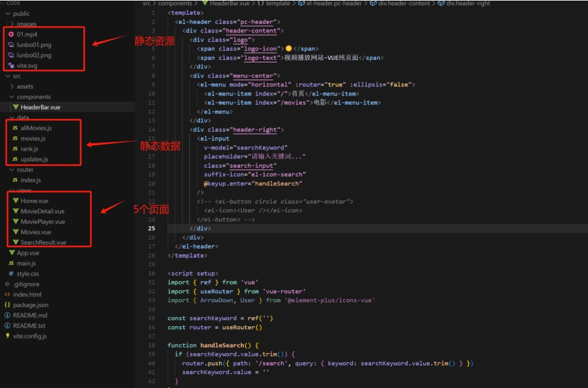Click the JS icon next to allMovies.js
This screenshot has height=388, width=588.
[x=15, y=128]
